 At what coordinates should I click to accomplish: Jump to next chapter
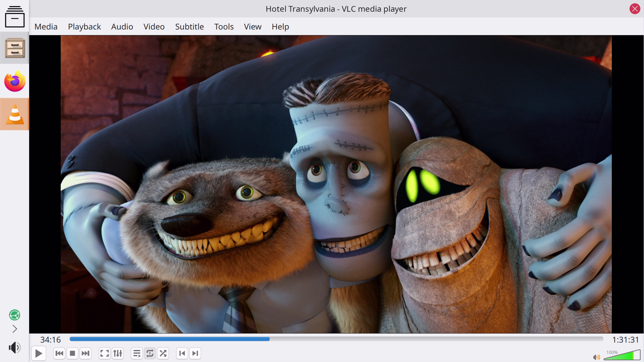click(195, 353)
